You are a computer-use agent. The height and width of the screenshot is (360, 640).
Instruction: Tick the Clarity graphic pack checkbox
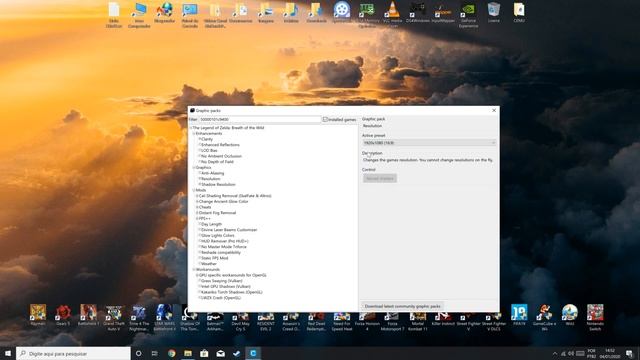[x=200, y=139]
